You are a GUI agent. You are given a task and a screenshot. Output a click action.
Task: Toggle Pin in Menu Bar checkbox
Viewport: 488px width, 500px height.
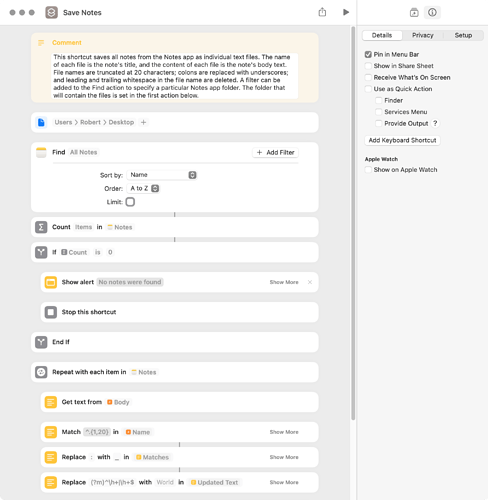(368, 54)
